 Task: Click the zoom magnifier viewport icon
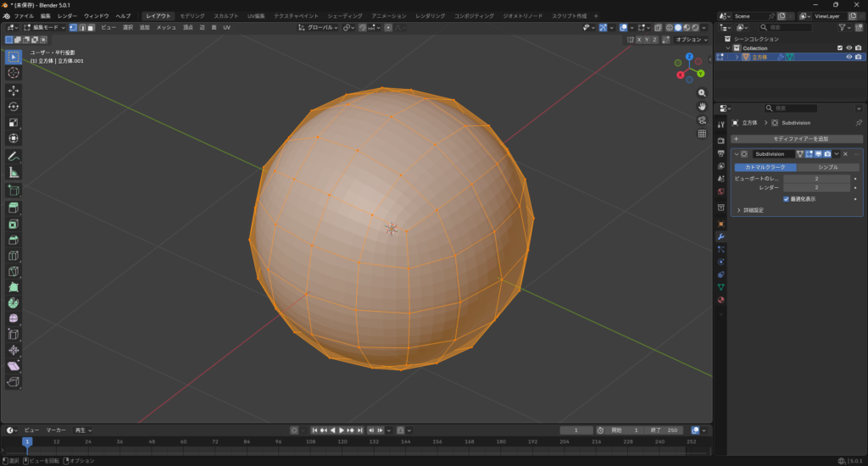pyautogui.click(x=702, y=92)
